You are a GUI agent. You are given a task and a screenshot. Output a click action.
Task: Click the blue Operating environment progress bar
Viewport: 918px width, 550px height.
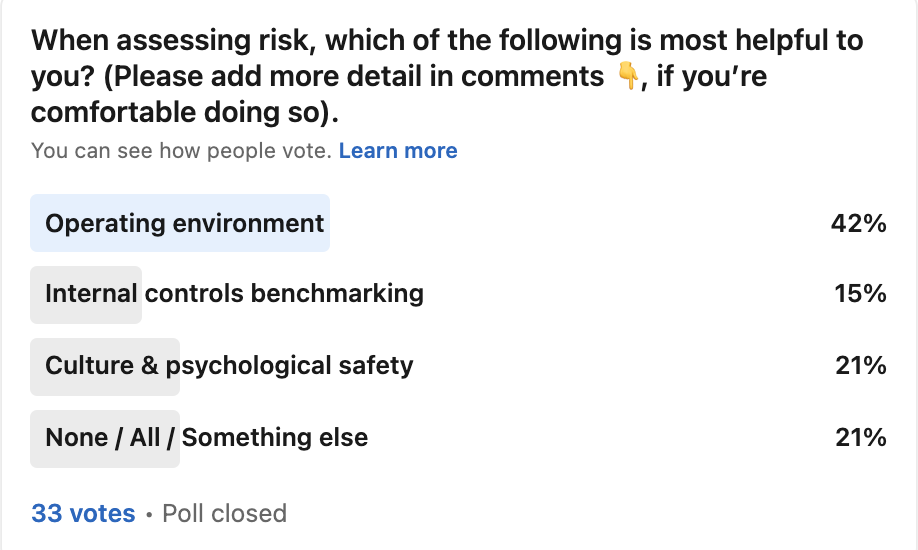pos(180,223)
